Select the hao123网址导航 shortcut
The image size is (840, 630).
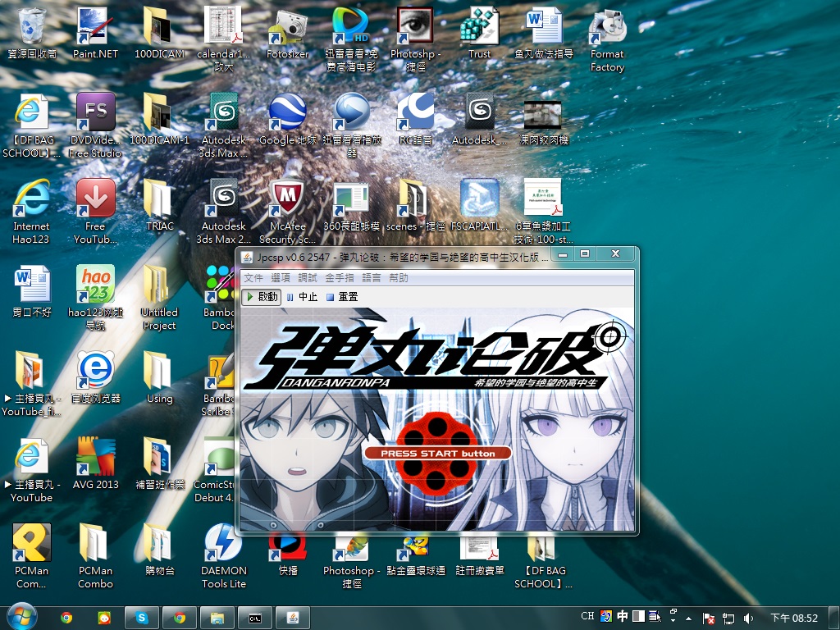95,299
